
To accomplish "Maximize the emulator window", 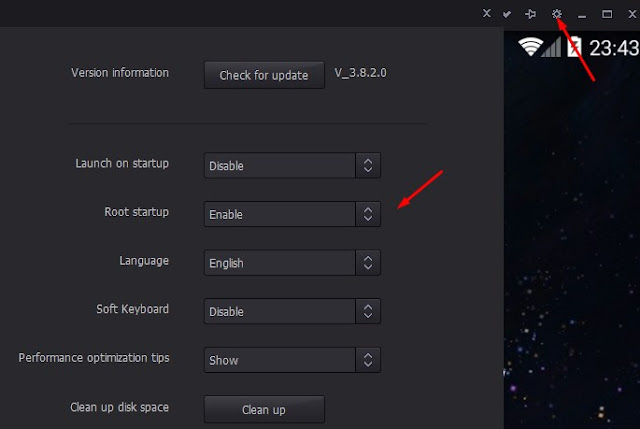I will 607,14.
